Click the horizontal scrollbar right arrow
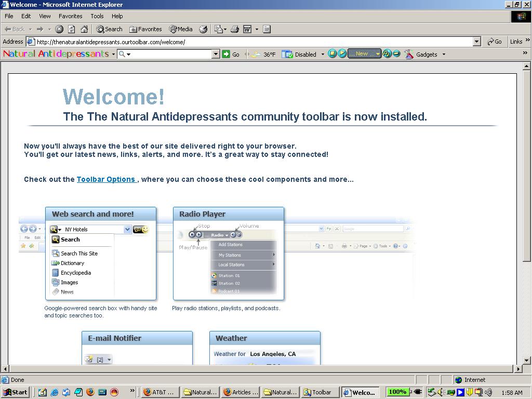This screenshot has height=399, width=532. [x=518, y=368]
